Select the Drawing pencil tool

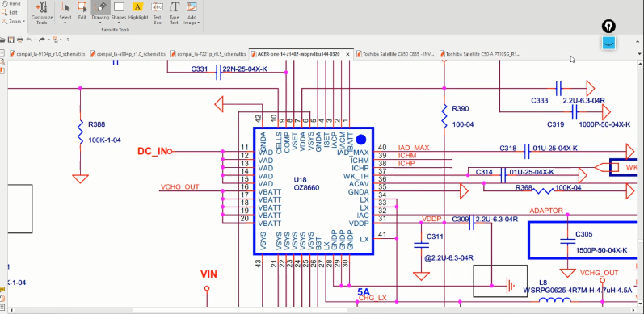100,12
